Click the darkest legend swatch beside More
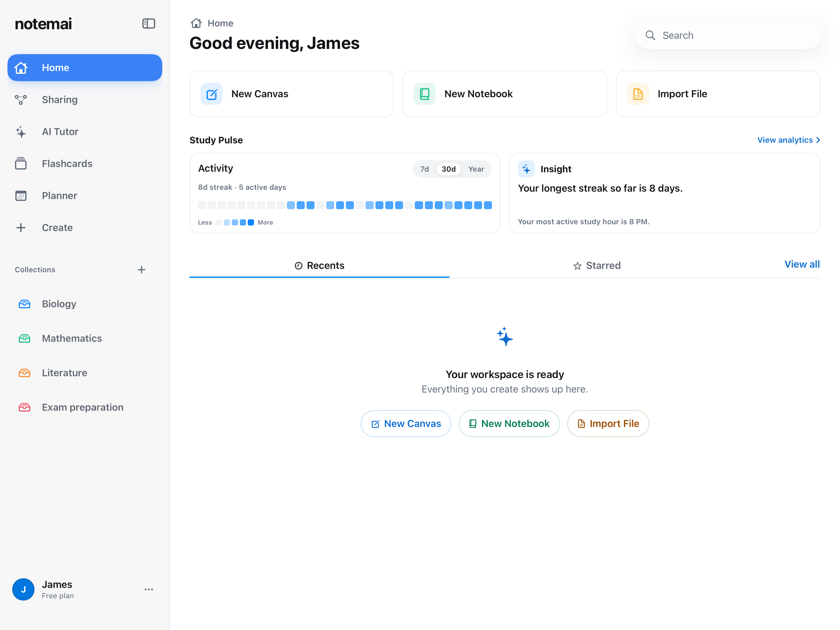The height and width of the screenshot is (630, 840). click(251, 223)
